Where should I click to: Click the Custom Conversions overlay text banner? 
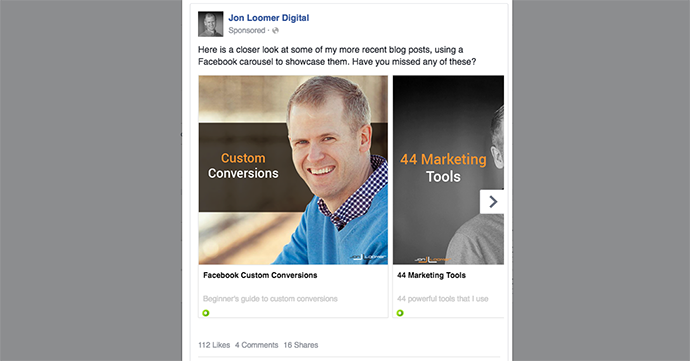(243, 167)
